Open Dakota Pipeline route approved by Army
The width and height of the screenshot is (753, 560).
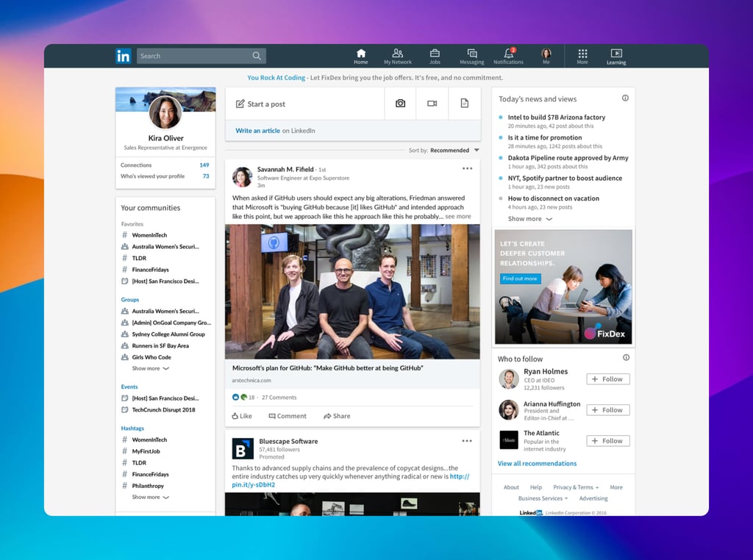tap(568, 158)
